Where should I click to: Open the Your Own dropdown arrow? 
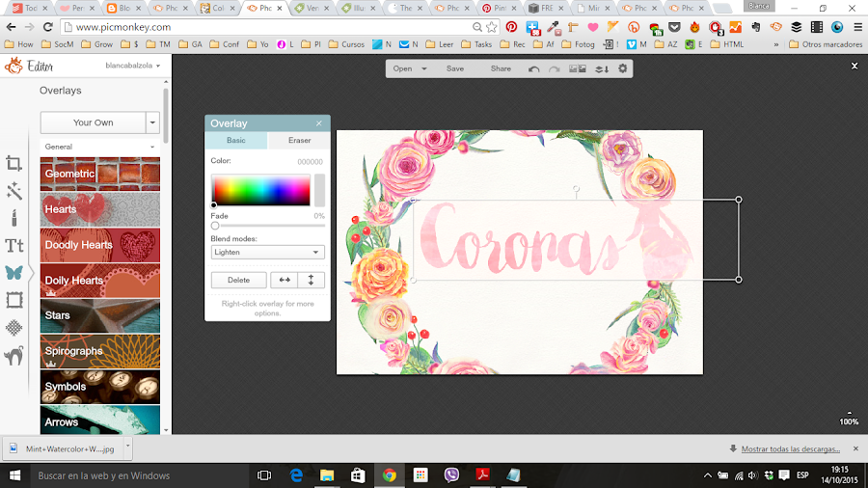[152, 122]
